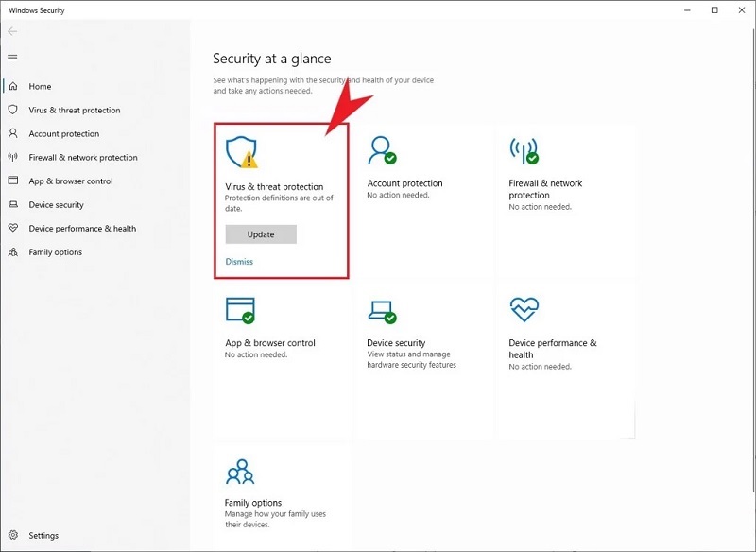Click the App & browser control window icon
The width and height of the screenshot is (756, 552).
point(240,310)
